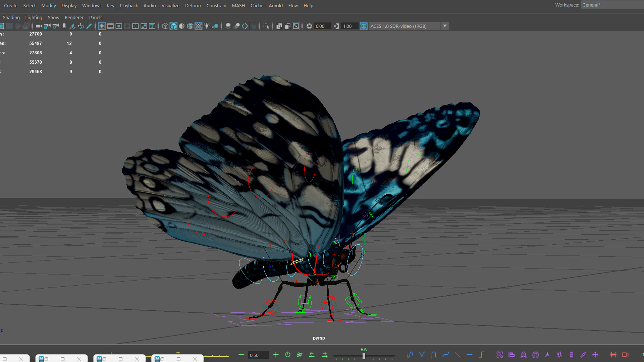The height and width of the screenshot is (362, 644).
Task: Click the green plus button
Action: [x=276, y=355]
